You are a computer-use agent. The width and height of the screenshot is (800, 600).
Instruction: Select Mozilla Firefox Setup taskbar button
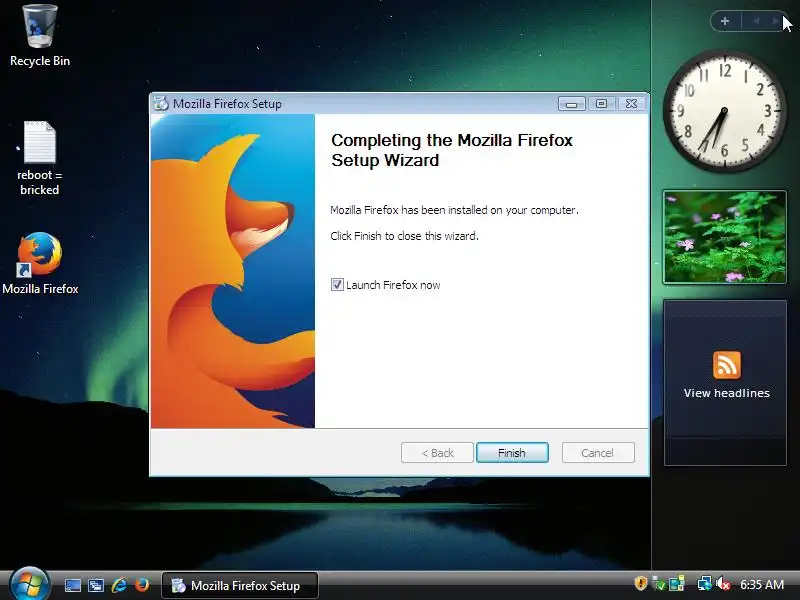pyautogui.click(x=240, y=585)
